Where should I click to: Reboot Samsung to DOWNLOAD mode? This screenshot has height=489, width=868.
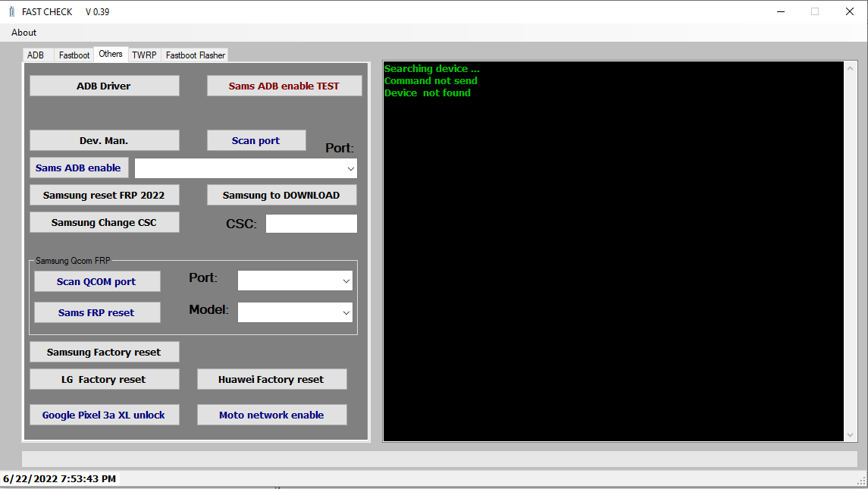pos(281,195)
